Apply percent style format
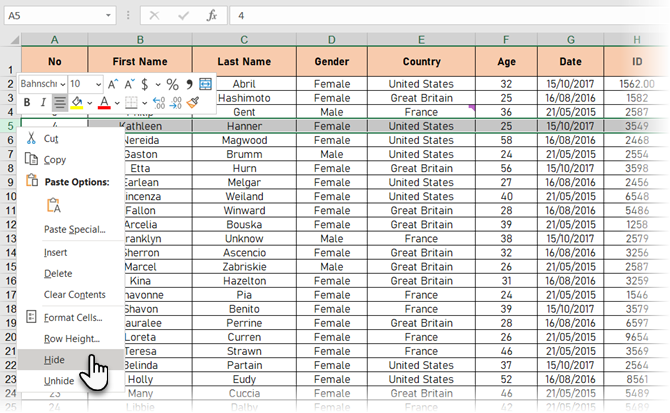Viewport: 670px width, 413px height. click(x=173, y=84)
